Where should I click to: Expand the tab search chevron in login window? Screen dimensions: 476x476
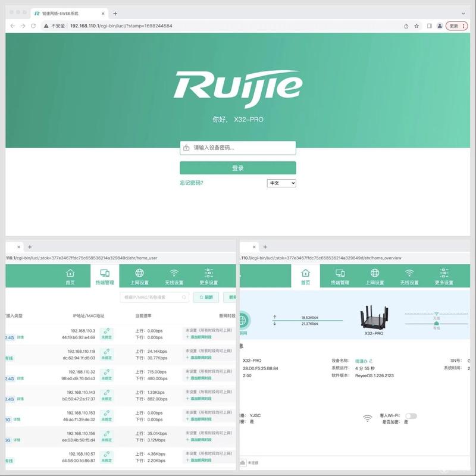pyautogui.click(x=464, y=13)
